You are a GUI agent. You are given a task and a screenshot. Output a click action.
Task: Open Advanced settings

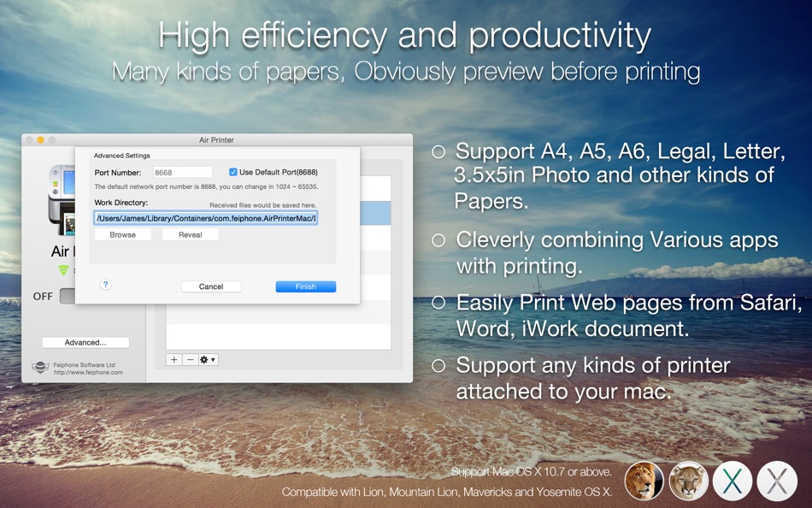click(x=85, y=341)
